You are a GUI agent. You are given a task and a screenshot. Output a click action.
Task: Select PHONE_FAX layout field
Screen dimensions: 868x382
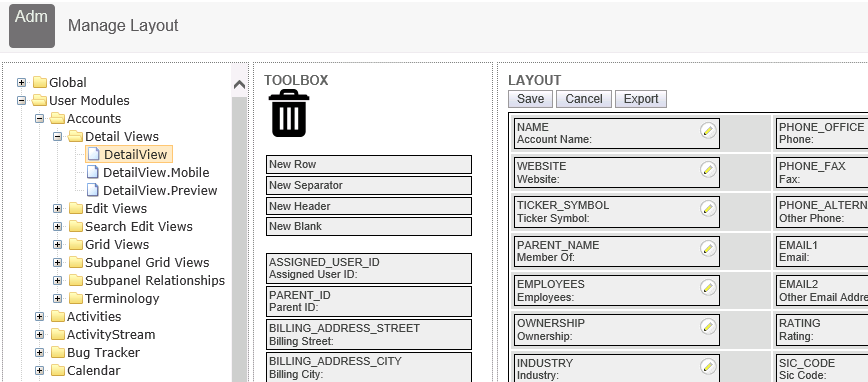[822, 173]
